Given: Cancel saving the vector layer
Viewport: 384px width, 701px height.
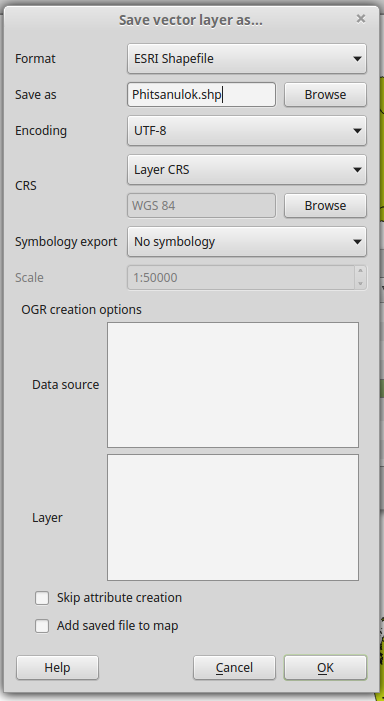Looking at the screenshot, I should point(234,668).
